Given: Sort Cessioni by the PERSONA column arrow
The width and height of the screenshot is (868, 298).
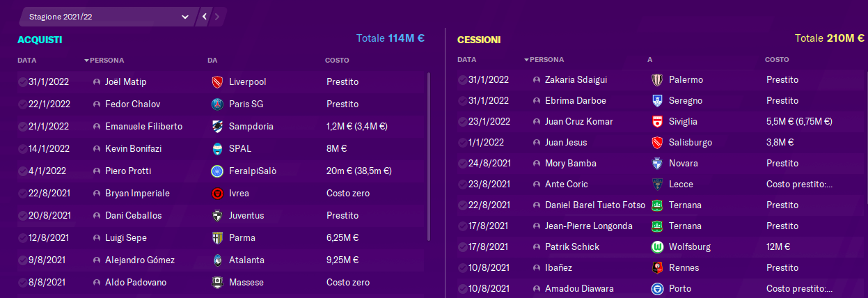Looking at the screenshot, I should click(527, 60).
